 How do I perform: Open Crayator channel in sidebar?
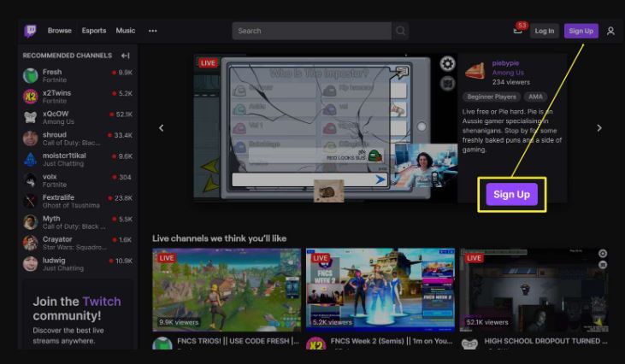point(77,243)
